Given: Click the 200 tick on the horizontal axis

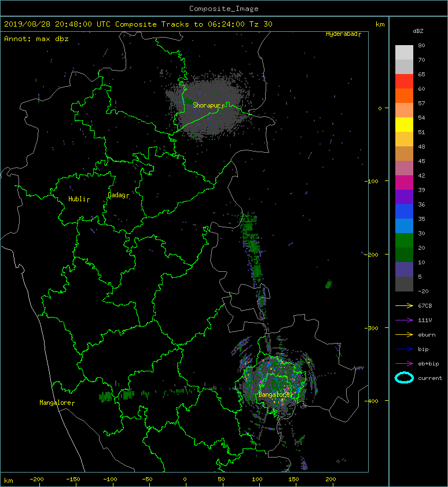Looking at the screenshot, I should pos(331,479).
